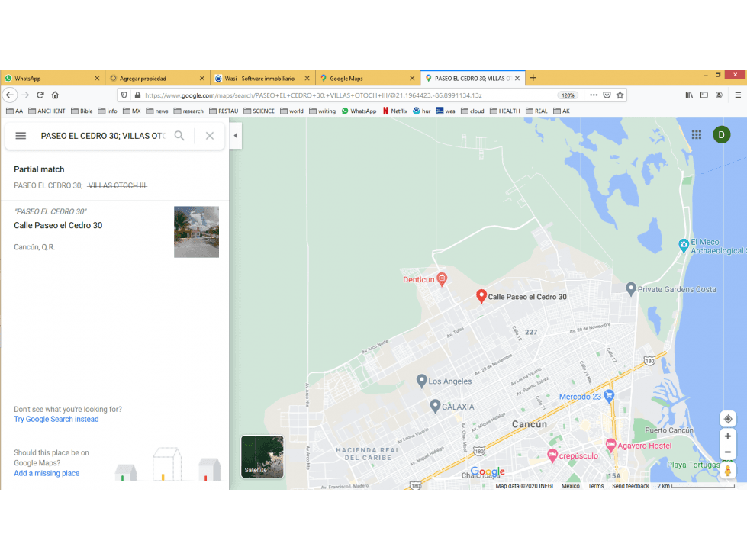
Task: Close the Agregar propiedad tab
Action: pyautogui.click(x=202, y=78)
